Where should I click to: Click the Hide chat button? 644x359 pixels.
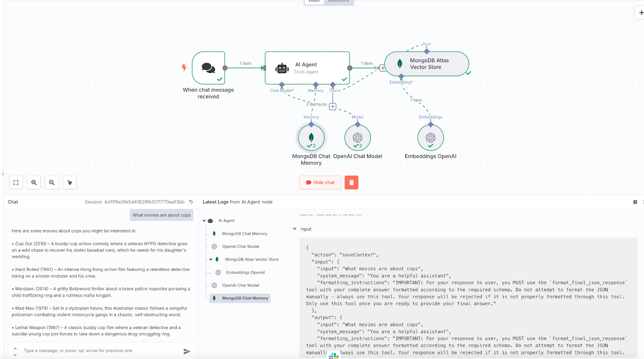coord(320,183)
